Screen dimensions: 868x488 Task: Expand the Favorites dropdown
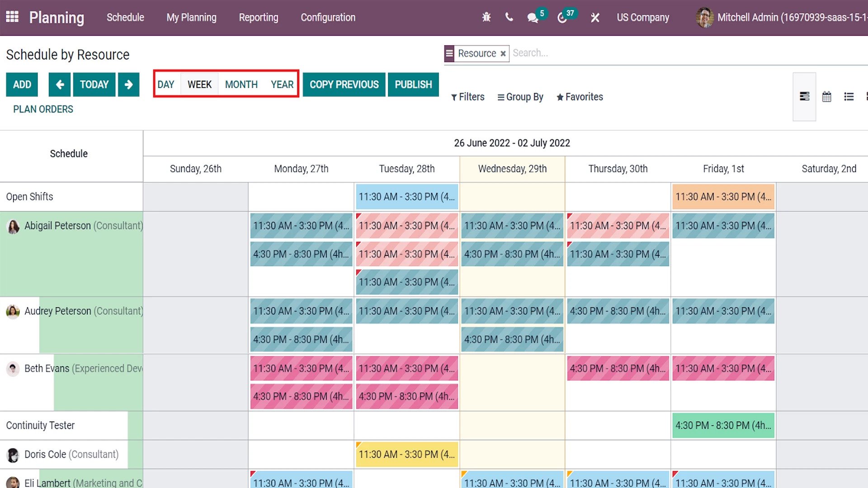pos(580,97)
